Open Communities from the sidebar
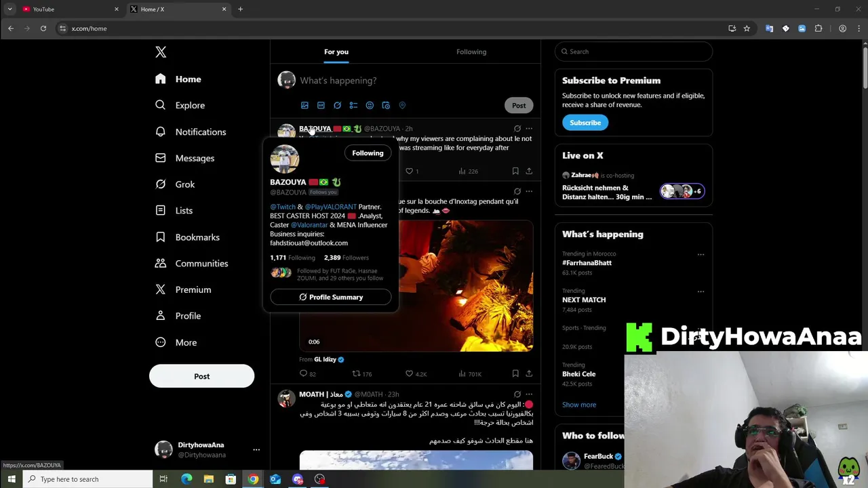Image resolution: width=868 pixels, height=488 pixels. (x=191, y=263)
